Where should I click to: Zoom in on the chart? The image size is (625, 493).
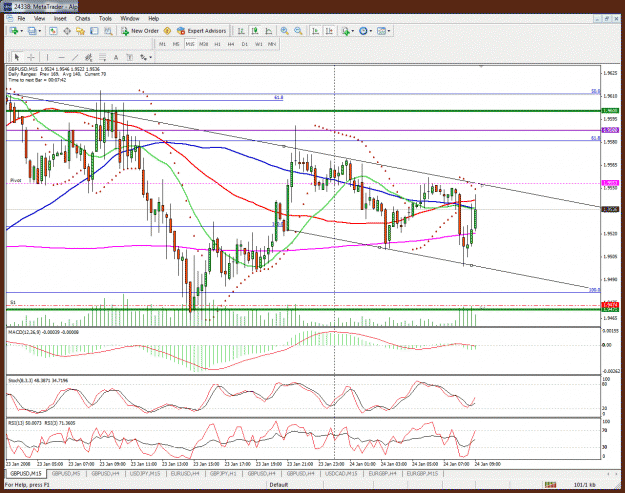click(285, 31)
